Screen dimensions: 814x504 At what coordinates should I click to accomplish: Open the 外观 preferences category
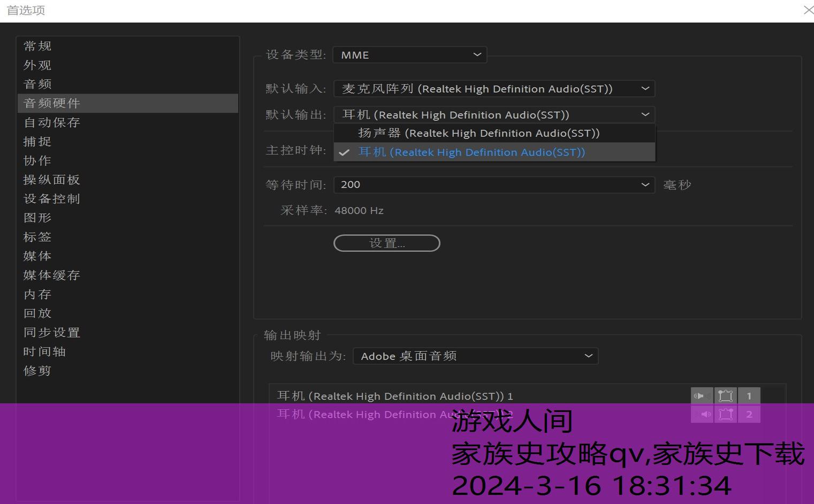pos(128,65)
